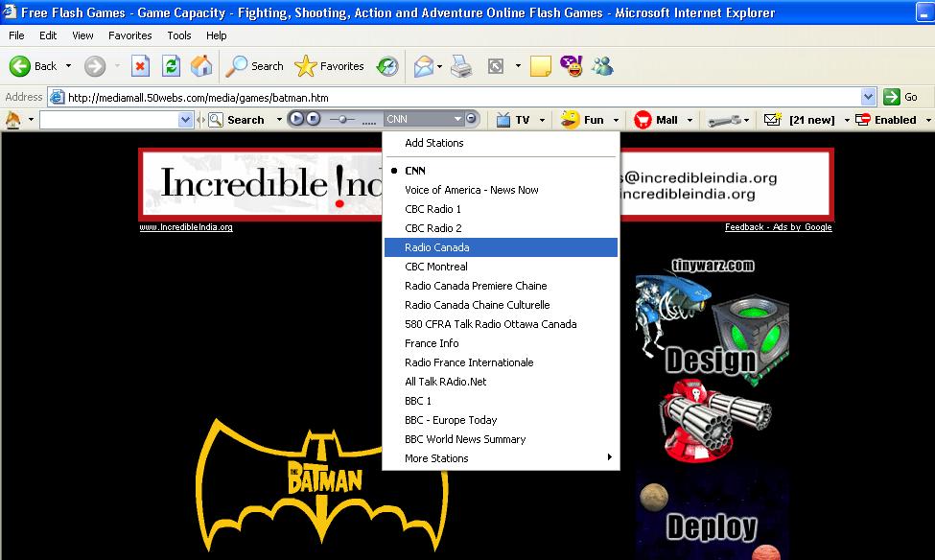Viewport: 935px width, 560px height.
Task: Click the Refresh page icon
Action: (173, 66)
